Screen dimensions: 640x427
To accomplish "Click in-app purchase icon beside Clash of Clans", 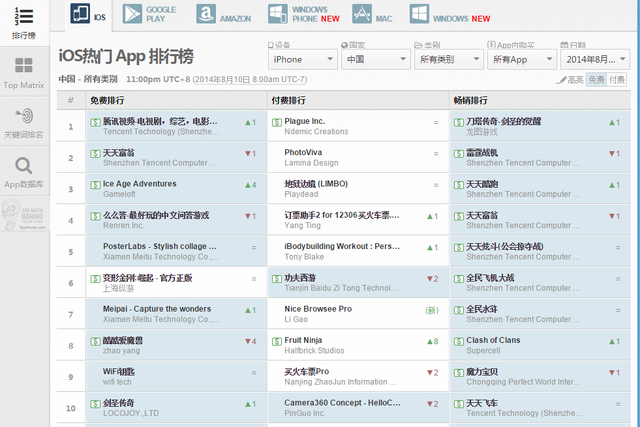I will tap(459, 341).
